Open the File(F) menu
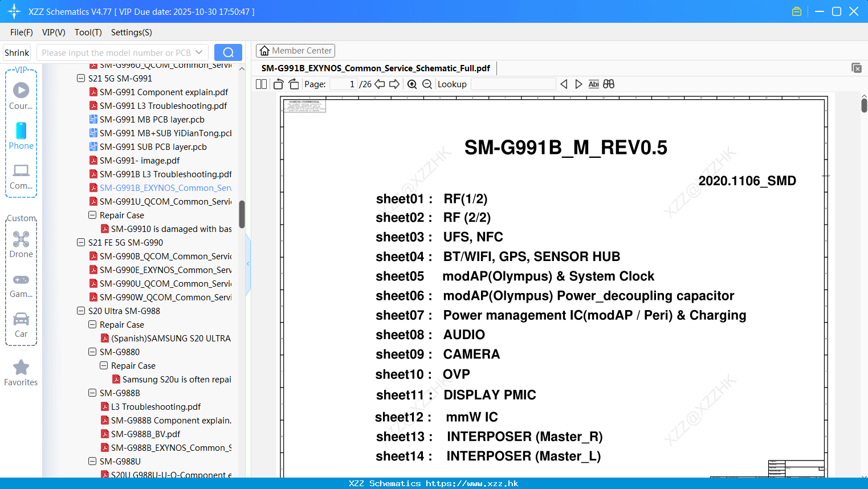The width and height of the screenshot is (868, 489). click(22, 32)
